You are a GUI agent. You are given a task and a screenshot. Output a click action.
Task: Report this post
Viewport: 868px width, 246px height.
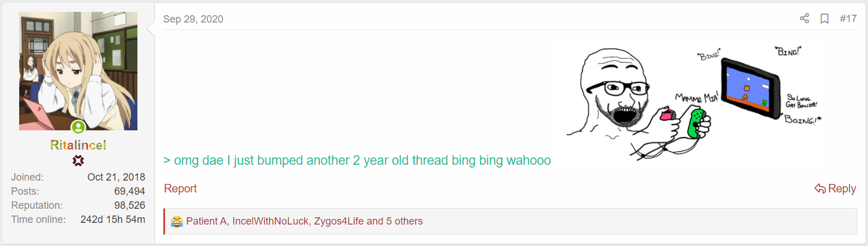(x=180, y=188)
